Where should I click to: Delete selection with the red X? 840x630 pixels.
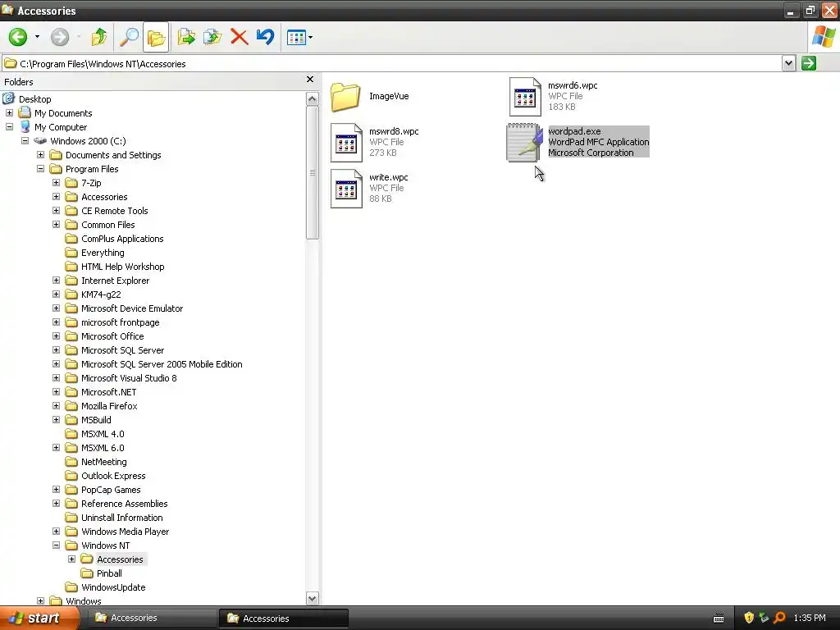click(x=239, y=37)
